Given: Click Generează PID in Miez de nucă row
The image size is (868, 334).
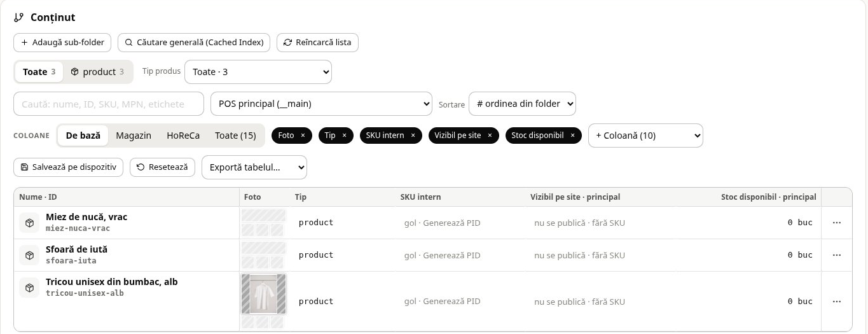Looking at the screenshot, I should tap(451, 223).
